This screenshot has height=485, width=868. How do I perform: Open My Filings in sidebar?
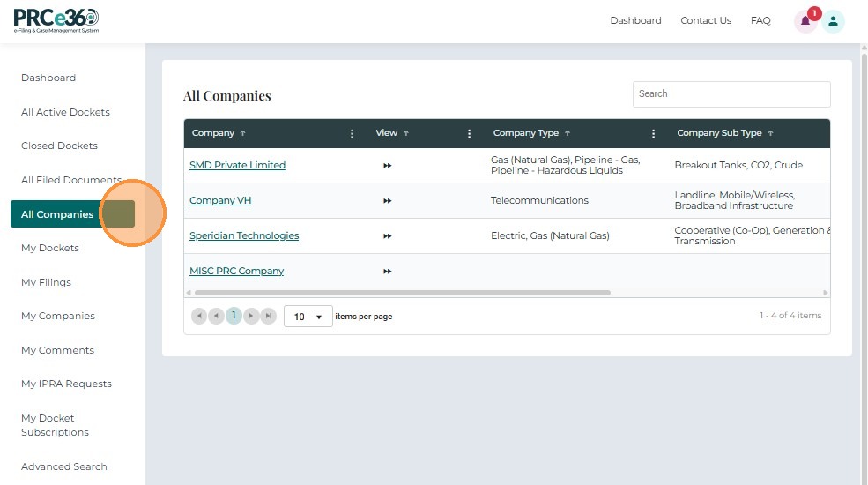click(46, 282)
